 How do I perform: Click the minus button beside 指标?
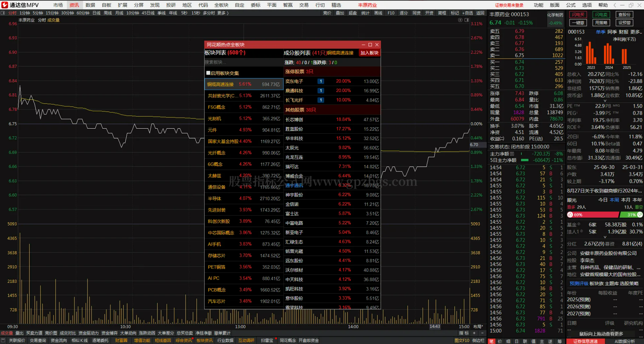pos(482,333)
